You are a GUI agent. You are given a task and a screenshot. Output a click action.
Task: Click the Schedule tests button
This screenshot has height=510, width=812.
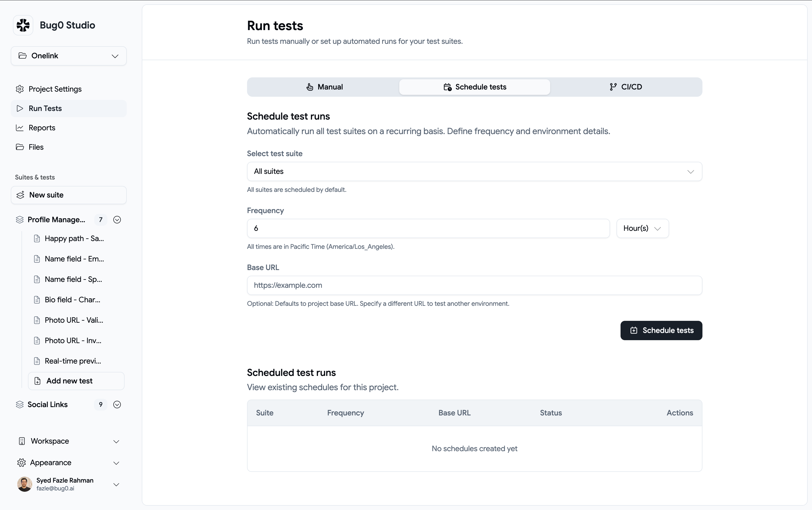(x=660, y=330)
